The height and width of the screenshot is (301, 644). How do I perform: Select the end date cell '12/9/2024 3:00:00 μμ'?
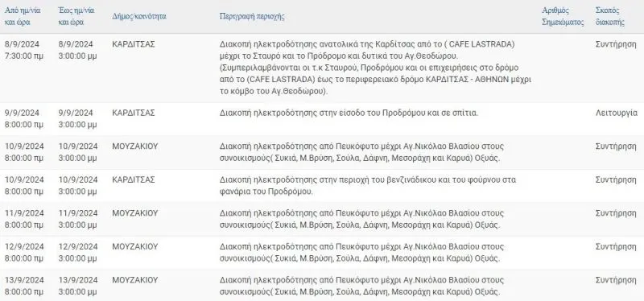(x=78, y=253)
